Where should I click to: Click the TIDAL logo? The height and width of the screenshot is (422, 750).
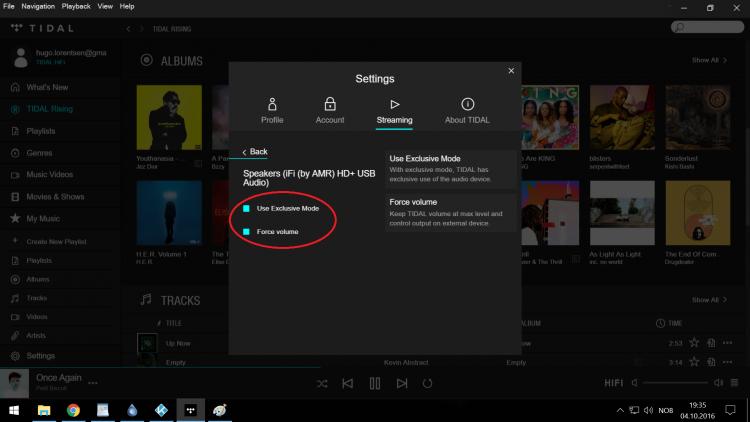pos(43,28)
